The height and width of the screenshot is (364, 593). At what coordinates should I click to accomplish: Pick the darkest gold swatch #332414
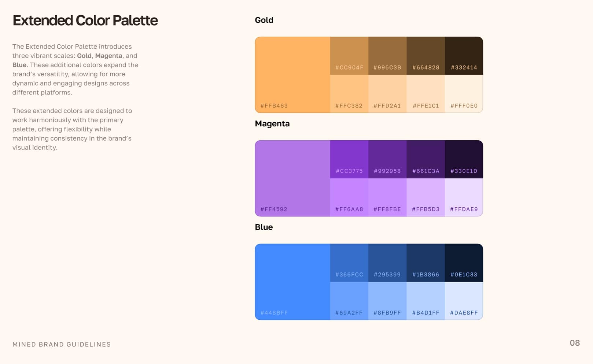464,56
